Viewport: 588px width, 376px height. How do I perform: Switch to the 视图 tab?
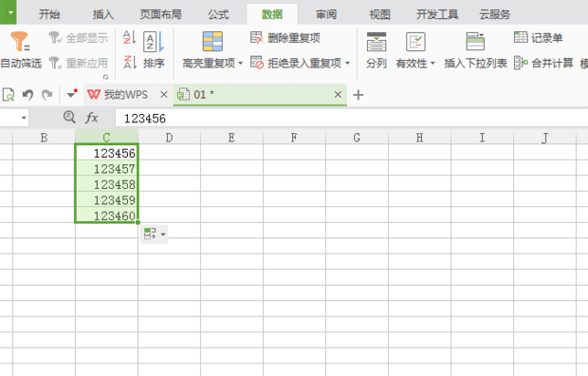pyautogui.click(x=380, y=14)
